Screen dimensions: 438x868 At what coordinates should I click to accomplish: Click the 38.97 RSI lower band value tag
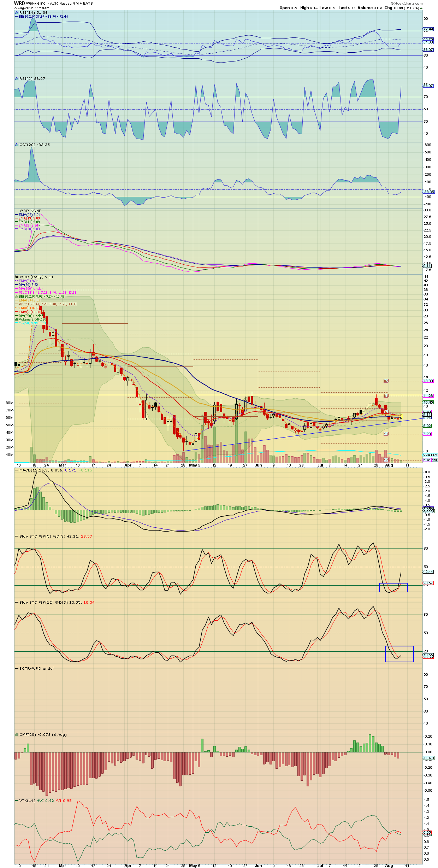(x=428, y=49)
